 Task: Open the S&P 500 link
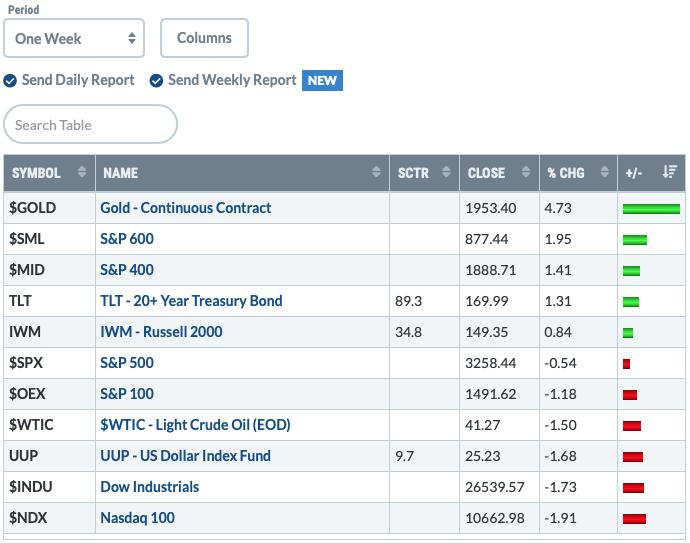tap(127, 363)
